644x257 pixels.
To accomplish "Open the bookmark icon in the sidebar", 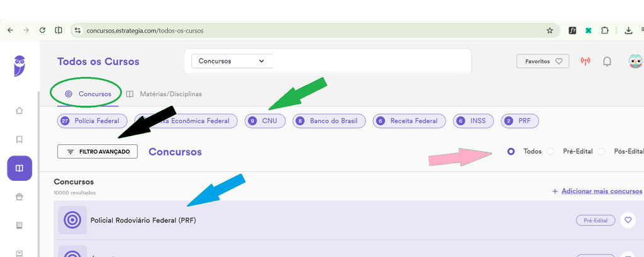I will tap(19, 139).
